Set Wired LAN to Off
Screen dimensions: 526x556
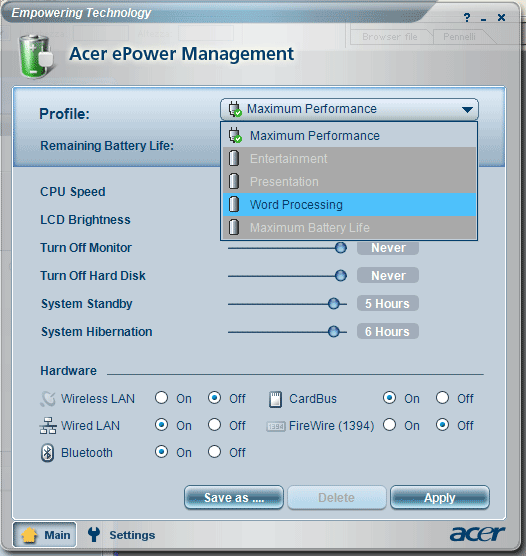(215, 425)
